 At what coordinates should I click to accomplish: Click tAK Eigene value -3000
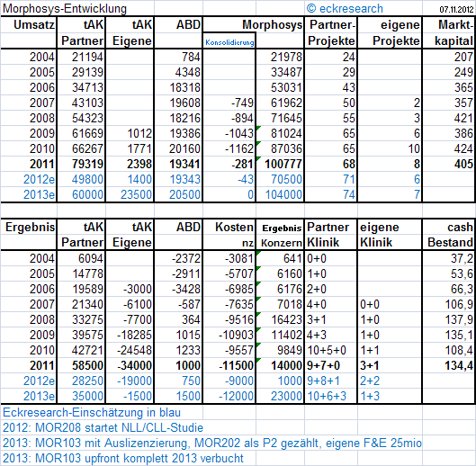(x=137, y=289)
